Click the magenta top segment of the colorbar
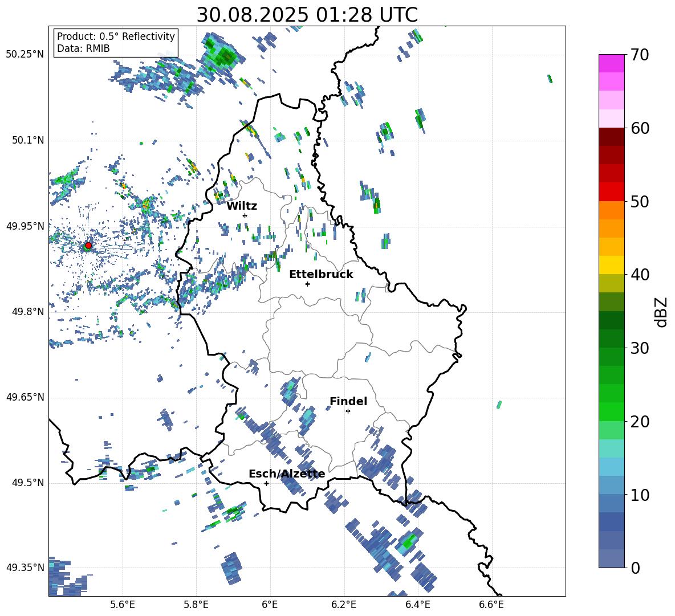 (x=611, y=63)
